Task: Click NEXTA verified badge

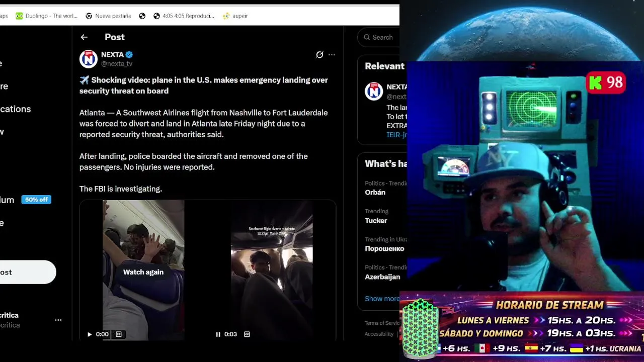Action: tap(129, 54)
